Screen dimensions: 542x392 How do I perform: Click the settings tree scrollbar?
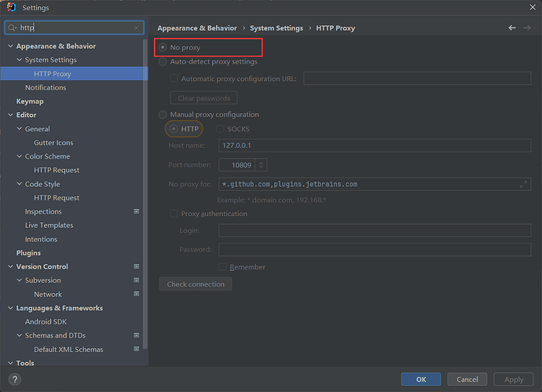145,193
